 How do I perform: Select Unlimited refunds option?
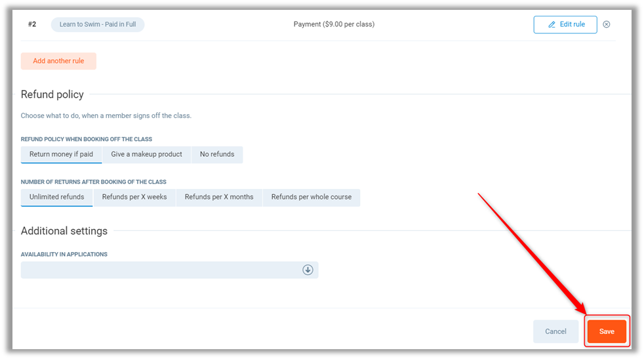pyautogui.click(x=56, y=197)
